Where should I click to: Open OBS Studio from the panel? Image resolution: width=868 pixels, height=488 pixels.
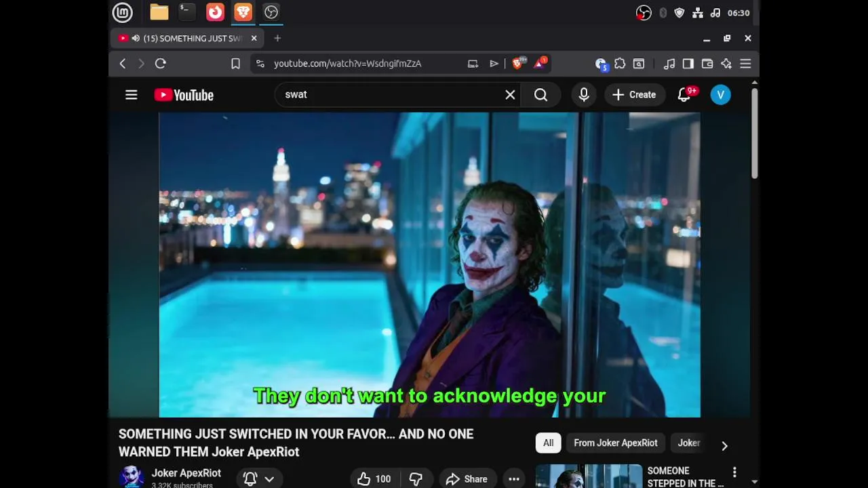pos(271,12)
